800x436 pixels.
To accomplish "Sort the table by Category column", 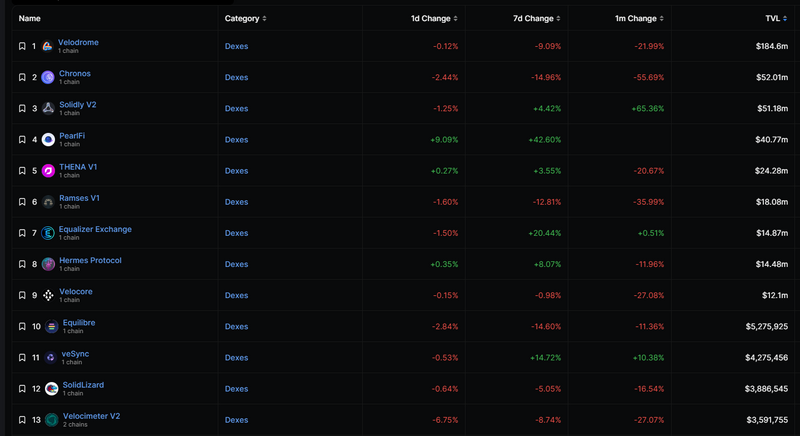I will (x=245, y=18).
